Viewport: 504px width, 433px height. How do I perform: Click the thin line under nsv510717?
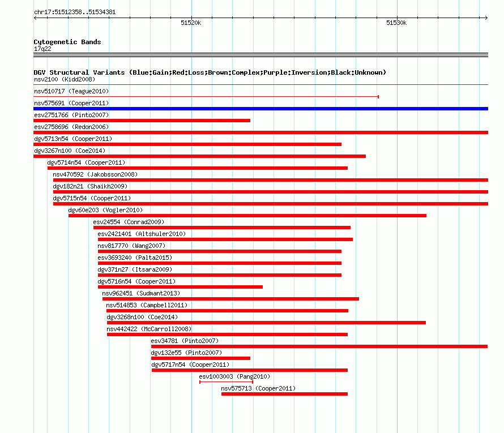tap(206, 97)
